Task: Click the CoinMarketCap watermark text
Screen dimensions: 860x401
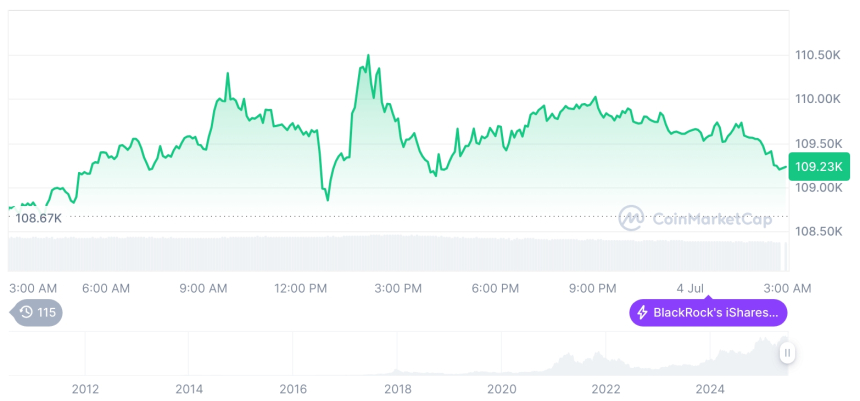Action: pos(712,218)
